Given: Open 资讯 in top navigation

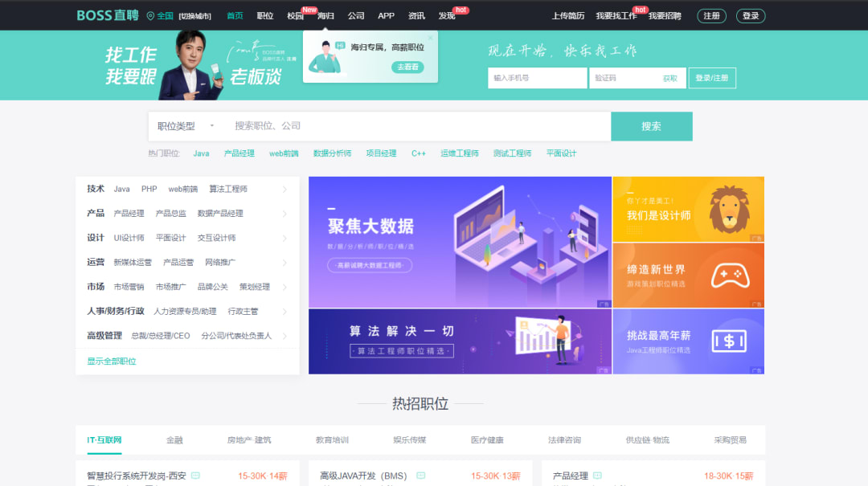Looking at the screenshot, I should point(416,15).
